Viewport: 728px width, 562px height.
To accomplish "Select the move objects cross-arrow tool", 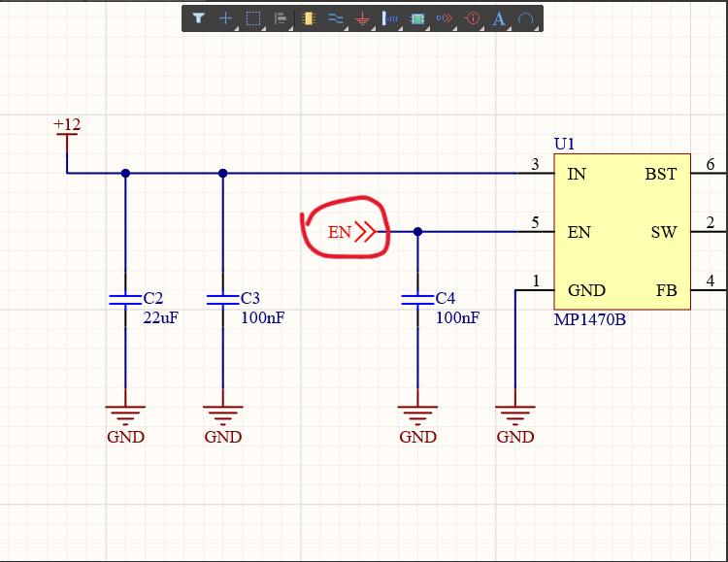I will (225, 18).
